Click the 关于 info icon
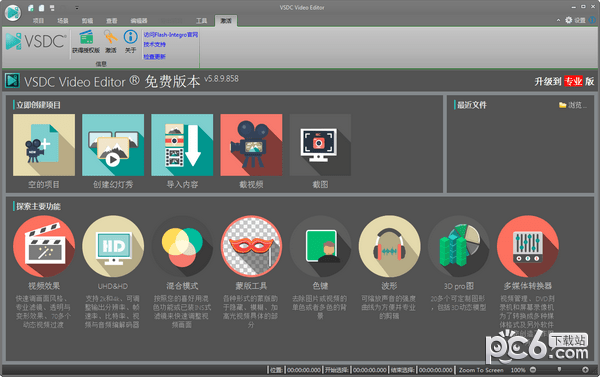 pyautogui.click(x=130, y=37)
